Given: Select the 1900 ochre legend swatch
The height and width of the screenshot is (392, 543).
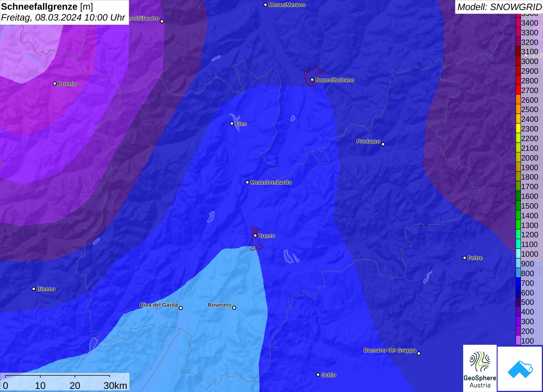Looking at the screenshot, I should pos(518,167).
